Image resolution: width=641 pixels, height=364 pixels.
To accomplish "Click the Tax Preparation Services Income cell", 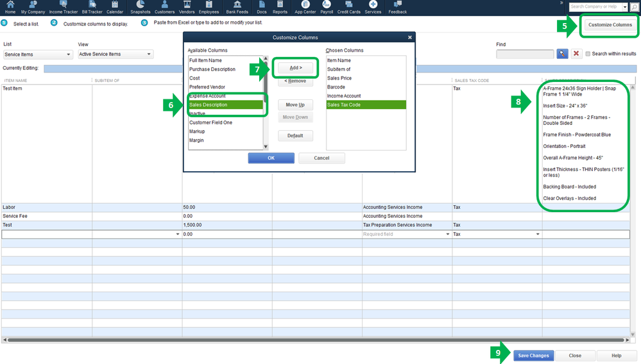I will (x=407, y=225).
